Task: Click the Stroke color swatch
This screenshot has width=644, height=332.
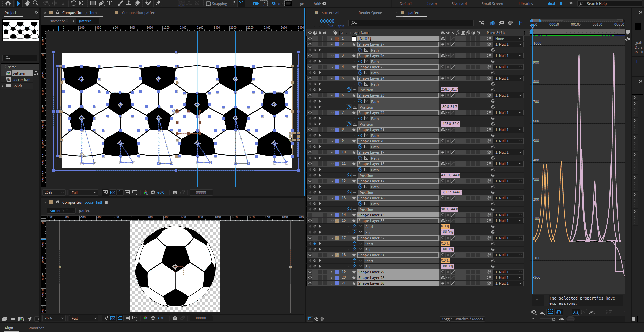Action: pyautogui.click(x=288, y=4)
